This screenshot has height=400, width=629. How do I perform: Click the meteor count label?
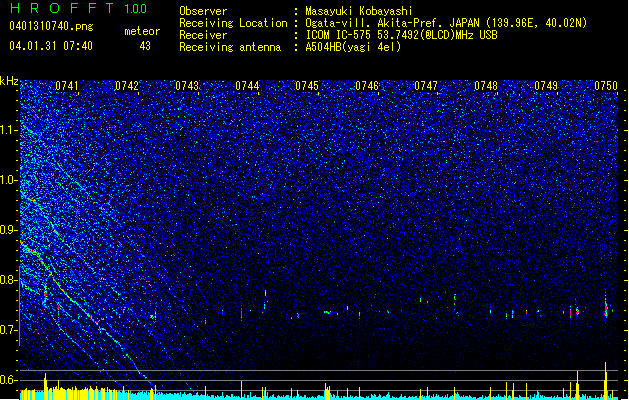(142, 31)
